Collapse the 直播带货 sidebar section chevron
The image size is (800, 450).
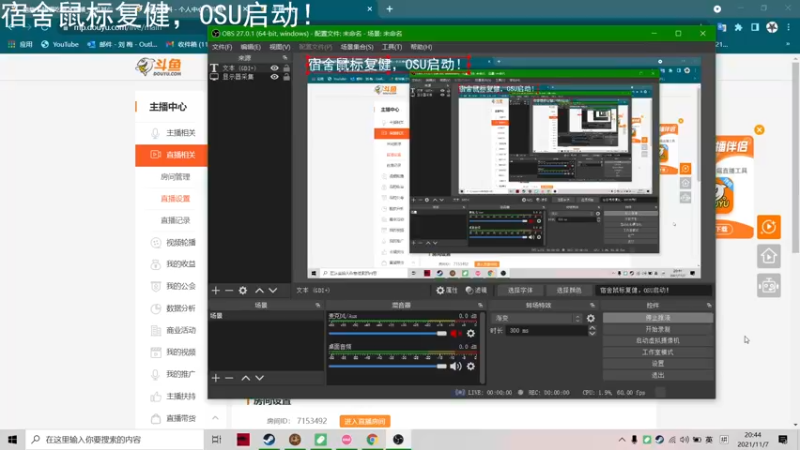pos(215,418)
